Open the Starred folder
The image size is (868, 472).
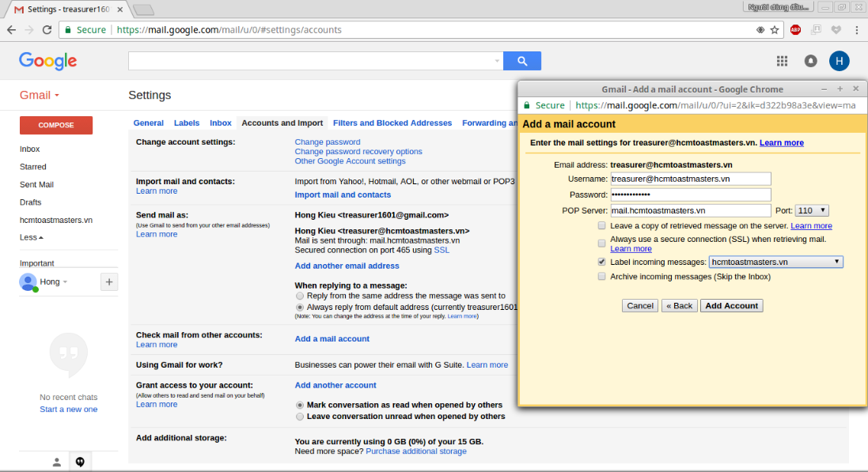point(32,167)
